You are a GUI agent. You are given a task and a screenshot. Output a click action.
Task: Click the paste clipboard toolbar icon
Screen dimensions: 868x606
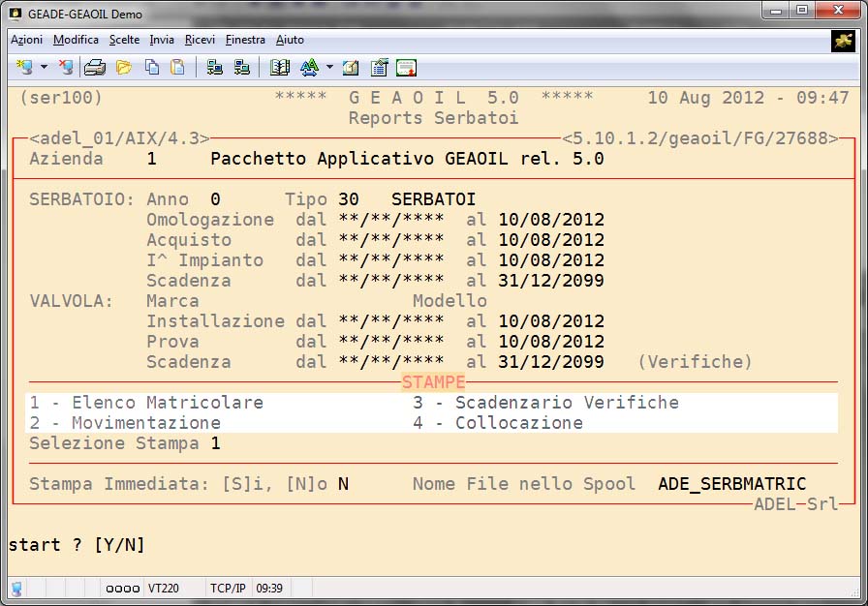177,68
